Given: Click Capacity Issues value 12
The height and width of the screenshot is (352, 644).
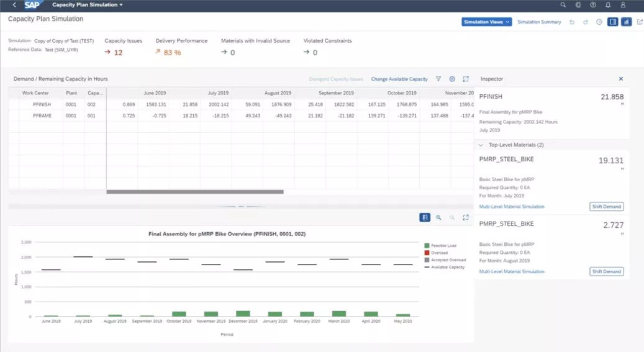Looking at the screenshot, I should click(x=118, y=53).
